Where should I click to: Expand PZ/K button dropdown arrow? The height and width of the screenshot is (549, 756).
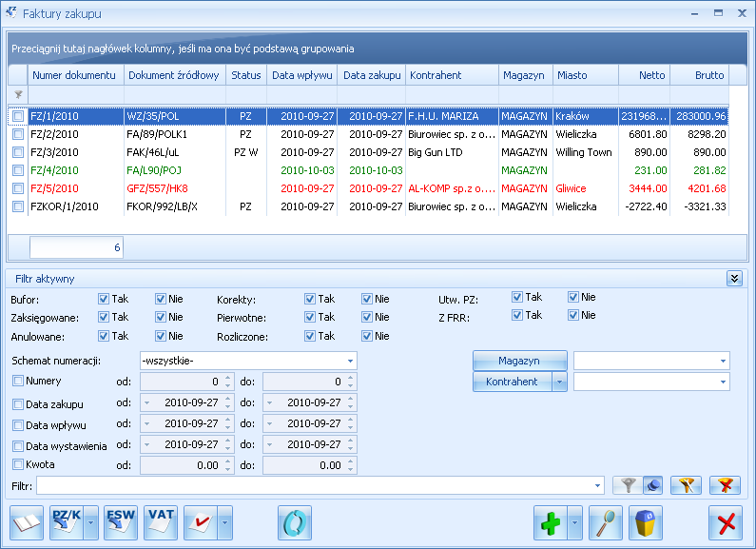point(90,522)
